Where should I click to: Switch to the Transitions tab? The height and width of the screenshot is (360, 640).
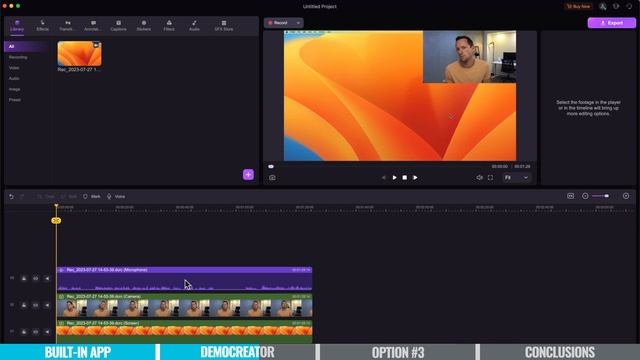pyautogui.click(x=67, y=25)
